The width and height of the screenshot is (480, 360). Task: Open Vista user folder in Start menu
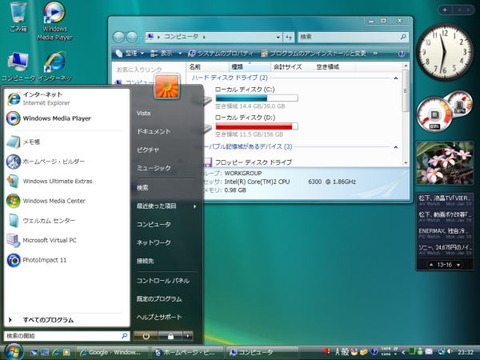click(x=144, y=113)
